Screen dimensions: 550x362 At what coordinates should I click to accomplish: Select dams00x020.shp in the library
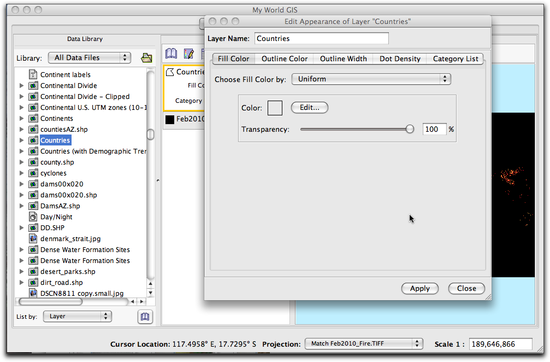(x=69, y=195)
